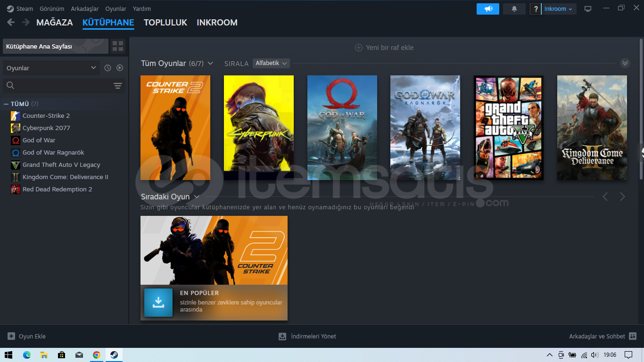Click previous arrow in Sıradaki Oyun

point(605,197)
